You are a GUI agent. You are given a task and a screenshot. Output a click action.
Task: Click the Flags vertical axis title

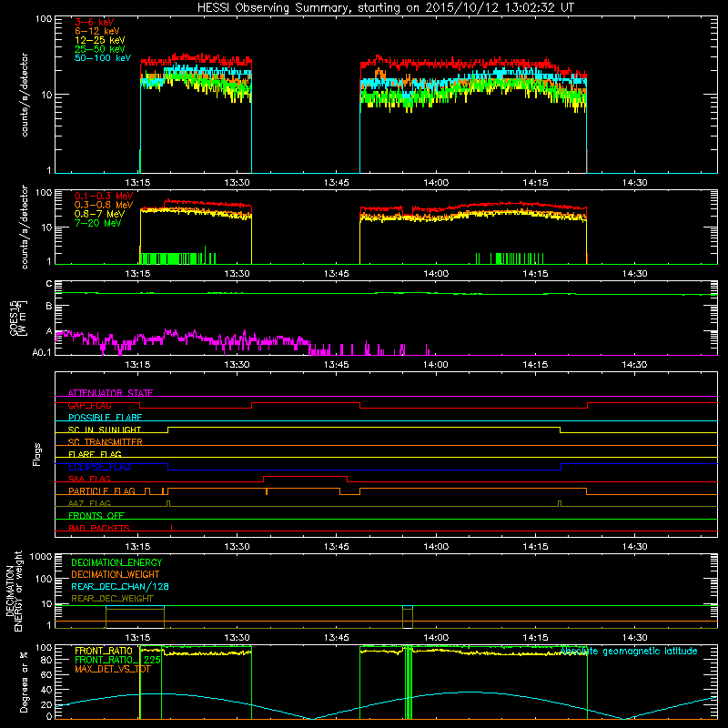pyautogui.click(x=37, y=454)
